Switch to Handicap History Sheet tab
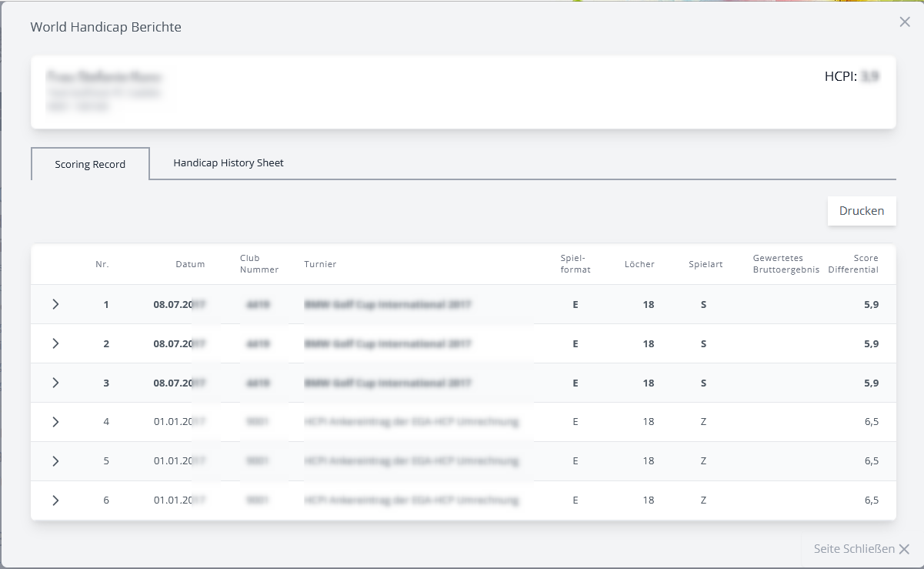 228,163
